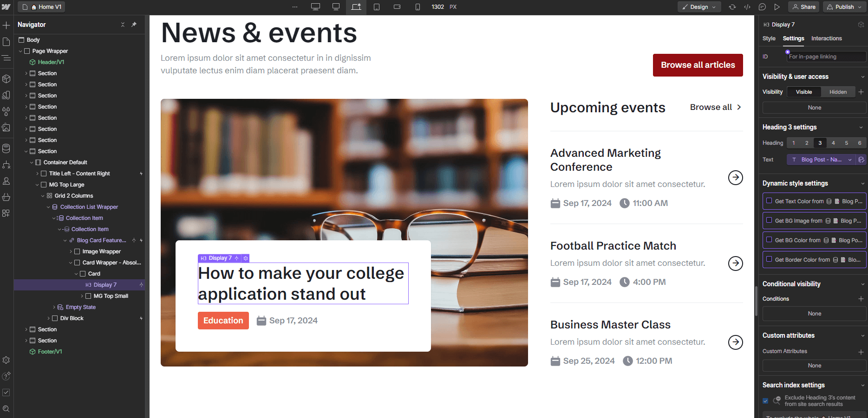The width and height of the screenshot is (868, 418).
Task: Open the Design mode dropdown
Action: click(x=699, y=7)
